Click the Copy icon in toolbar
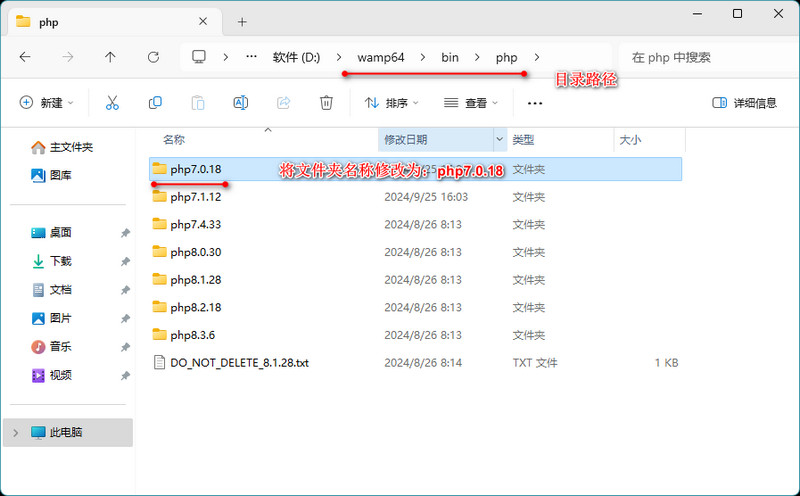800x496 pixels. pos(155,103)
